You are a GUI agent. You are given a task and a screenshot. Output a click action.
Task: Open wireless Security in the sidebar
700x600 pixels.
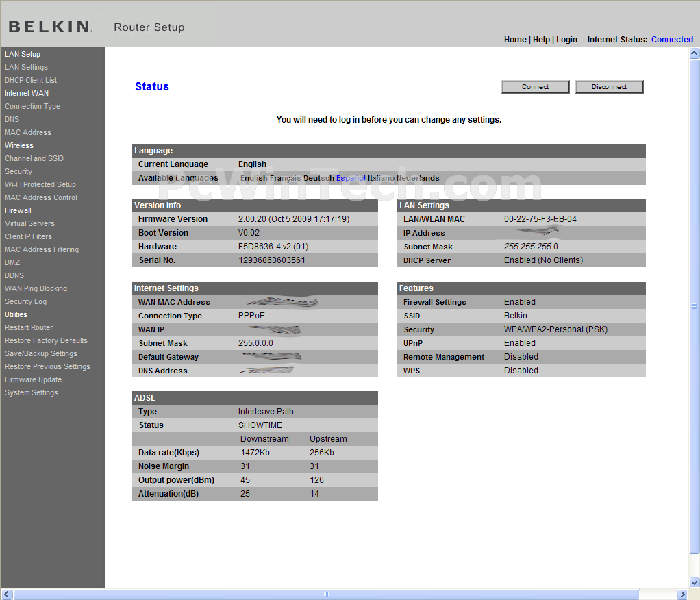18,171
